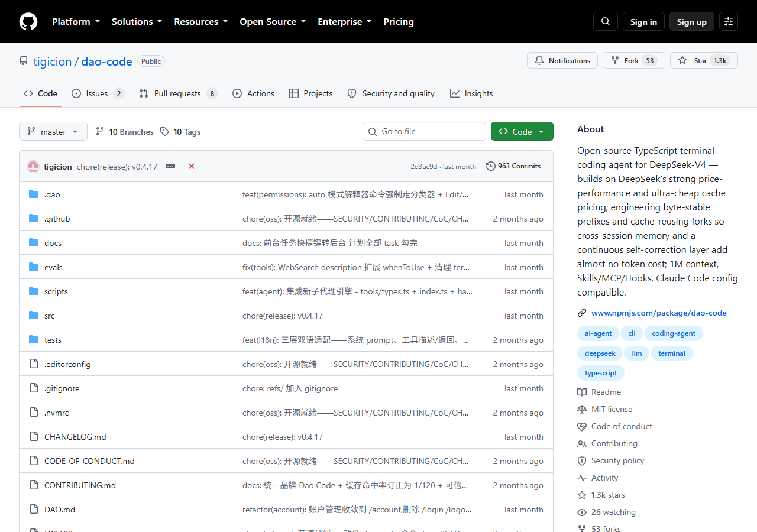Expand the Solutions menu
Image resolution: width=757 pixels, height=532 pixels.
tap(137, 22)
